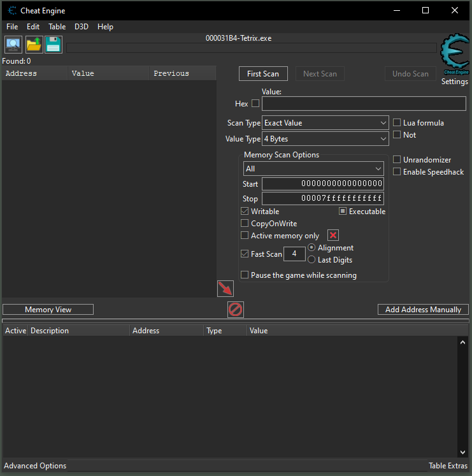Select the Alignment radio button
The height and width of the screenshot is (476, 472).
click(x=311, y=248)
